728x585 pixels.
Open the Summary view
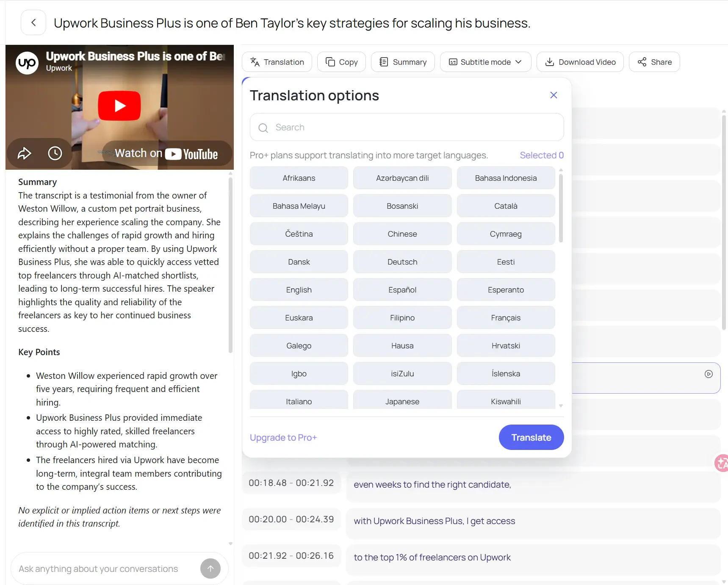point(403,62)
